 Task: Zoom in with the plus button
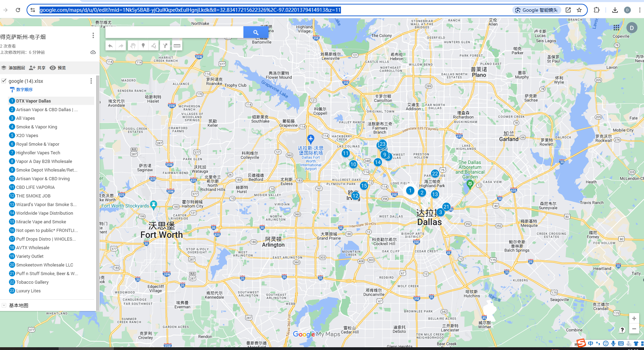634,318
